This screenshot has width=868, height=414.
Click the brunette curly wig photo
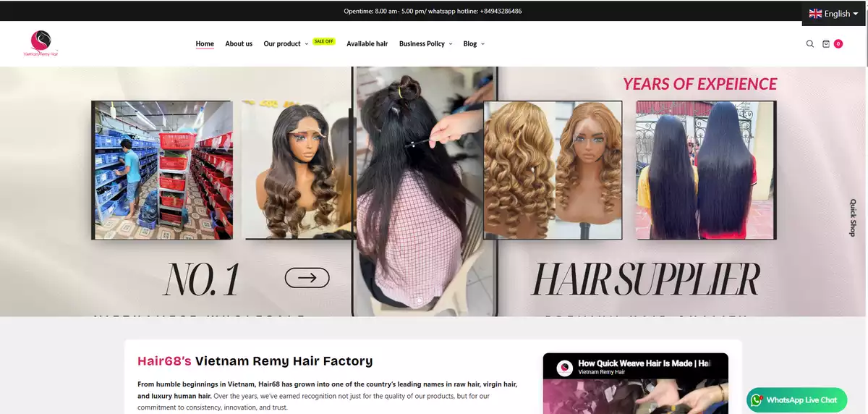(x=297, y=170)
